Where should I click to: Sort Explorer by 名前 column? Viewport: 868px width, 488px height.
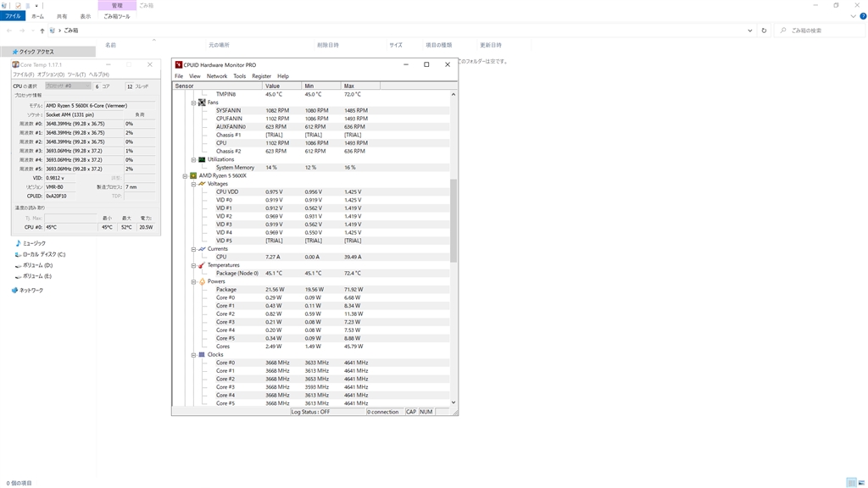[x=111, y=46]
